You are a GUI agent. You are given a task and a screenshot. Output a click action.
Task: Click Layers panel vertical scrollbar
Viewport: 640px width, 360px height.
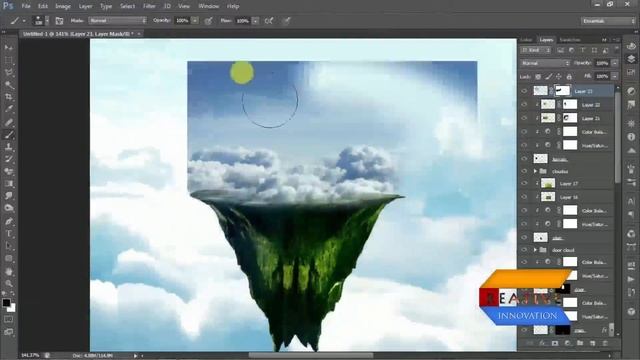(x=617, y=139)
